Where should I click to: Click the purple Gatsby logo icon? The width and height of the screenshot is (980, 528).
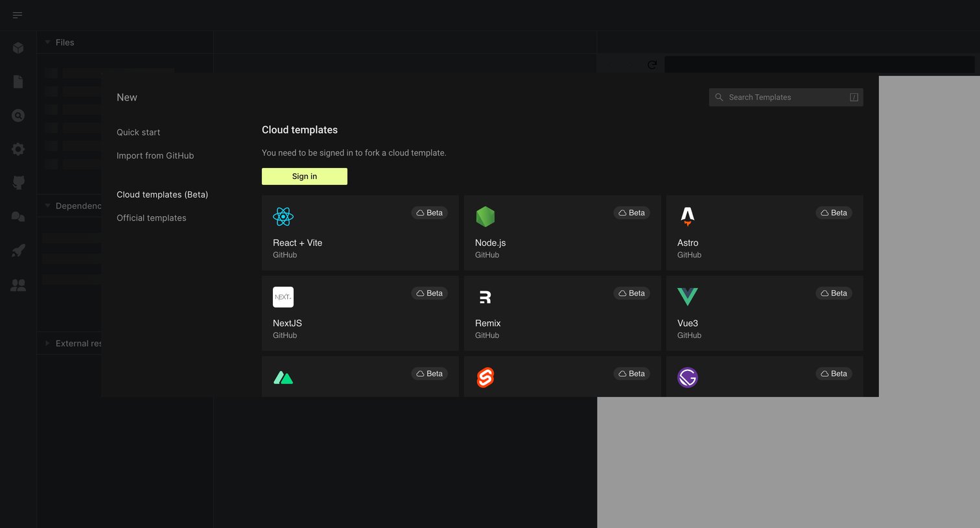pos(688,378)
